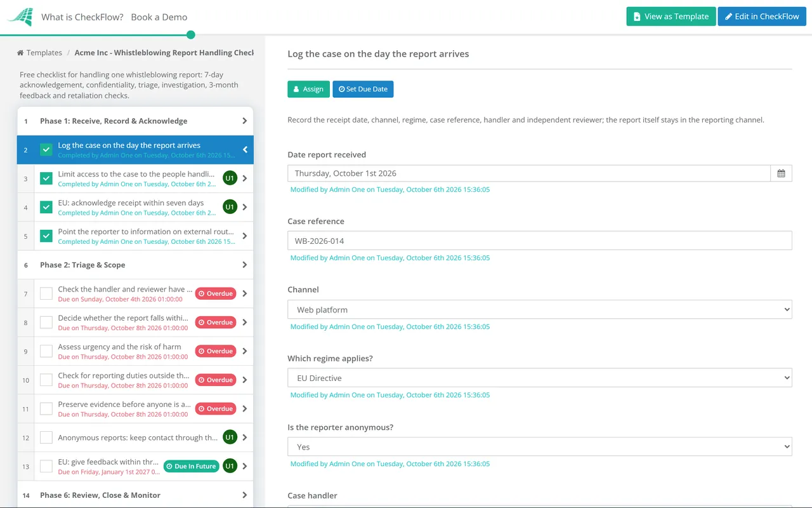This screenshot has height=508, width=812.
Task: Click View as Template button
Action: pyautogui.click(x=671, y=17)
